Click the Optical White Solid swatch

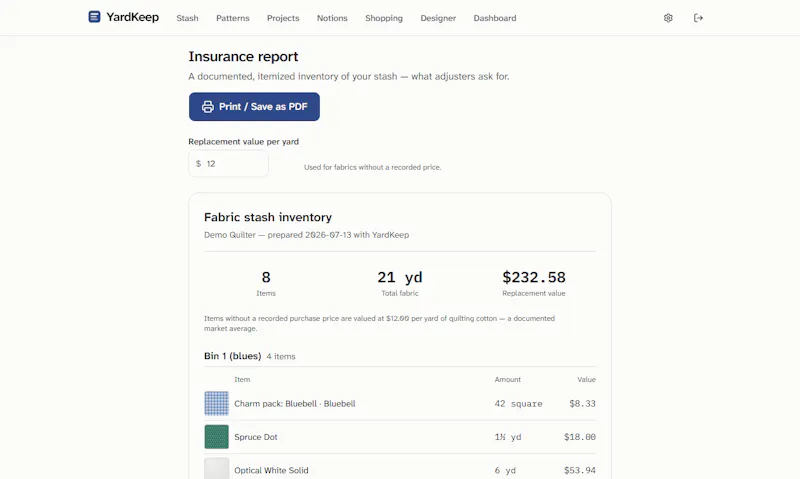(x=216, y=469)
